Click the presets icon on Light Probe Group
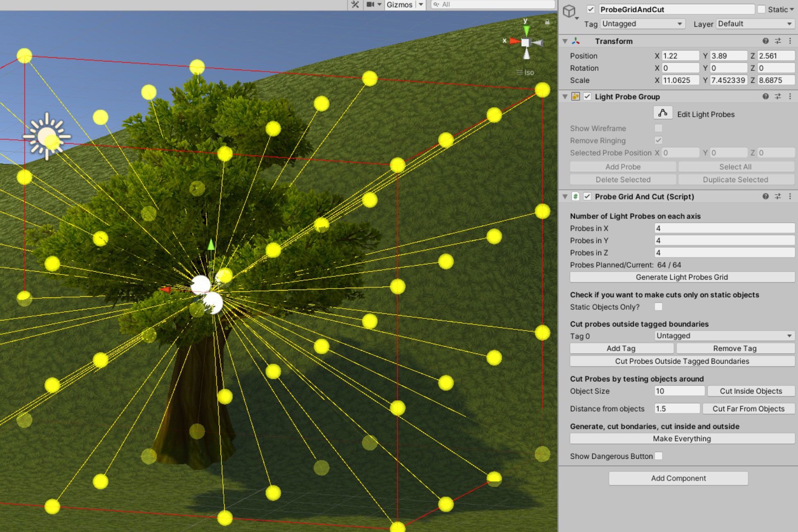Screen dimensions: 798x532 pyautogui.click(x=777, y=97)
